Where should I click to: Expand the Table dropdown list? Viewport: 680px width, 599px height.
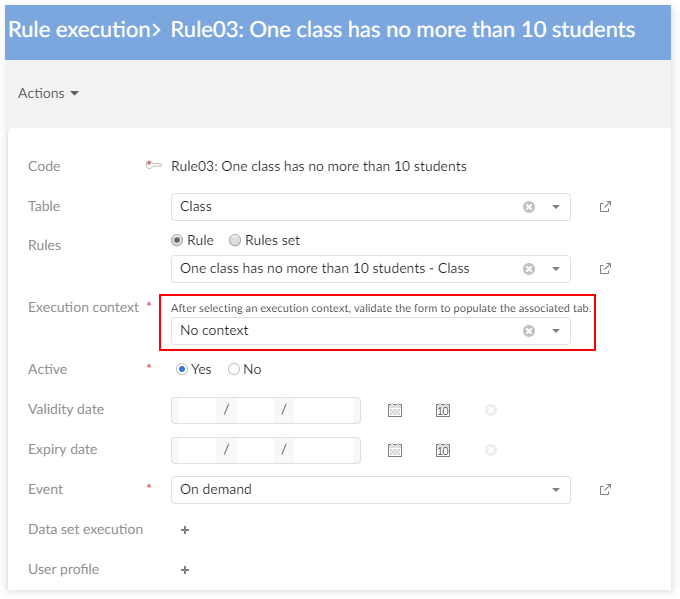click(x=556, y=207)
